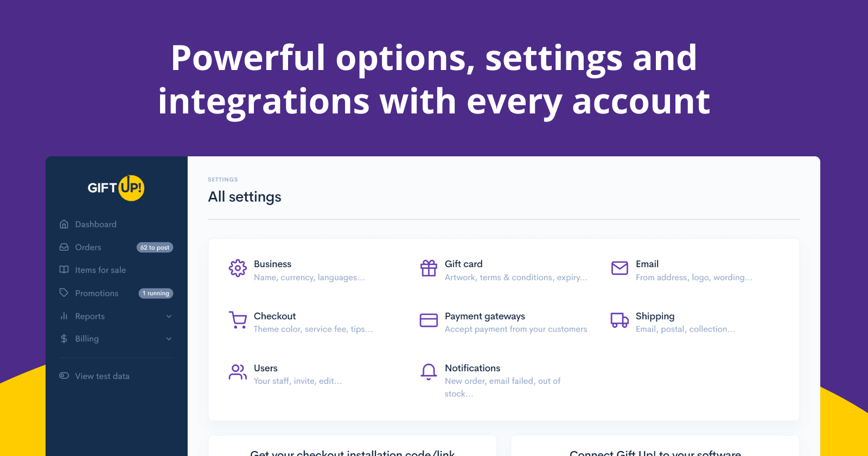
Task: Go to Items for sale
Action: pos(100,270)
